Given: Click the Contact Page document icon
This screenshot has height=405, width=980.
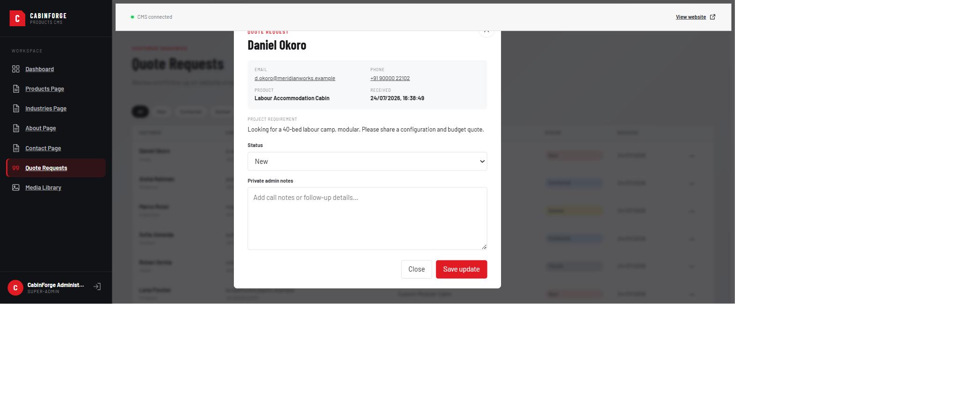Looking at the screenshot, I should tap(16, 148).
